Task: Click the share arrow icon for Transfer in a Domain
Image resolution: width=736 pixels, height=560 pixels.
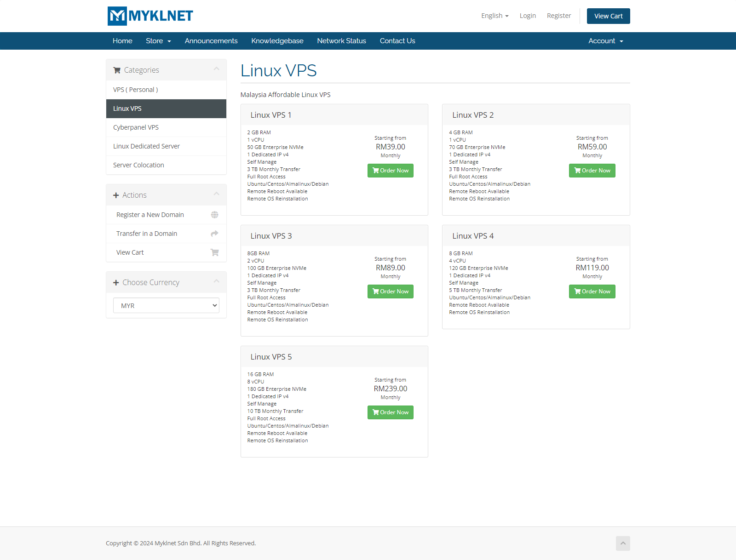Action: point(214,234)
